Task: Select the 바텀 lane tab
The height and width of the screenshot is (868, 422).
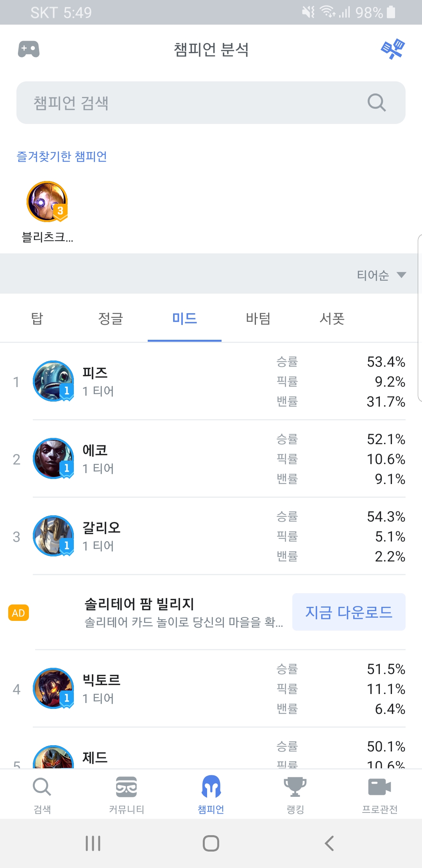Action: [258, 318]
